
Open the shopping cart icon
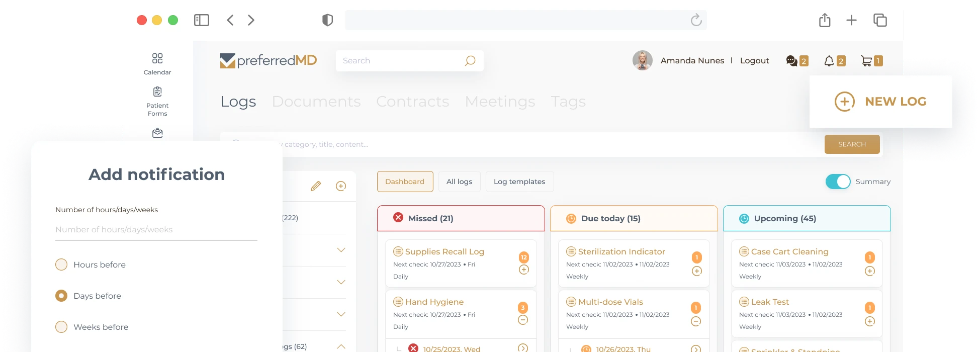(x=866, y=61)
